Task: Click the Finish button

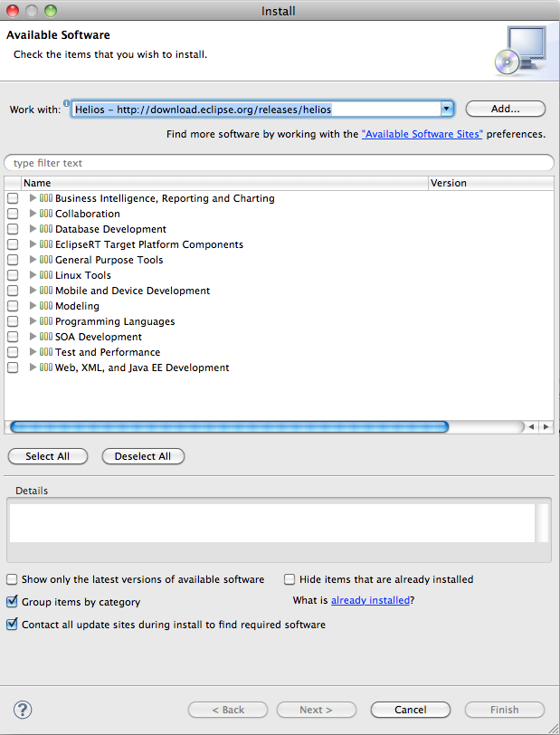Action: pyautogui.click(x=505, y=710)
